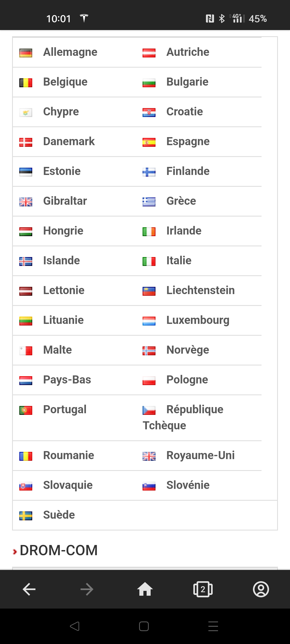Viewport: 290px width, 644px height.
Task: Pick Pays-Bas from the countries
Action: pos(67,380)
